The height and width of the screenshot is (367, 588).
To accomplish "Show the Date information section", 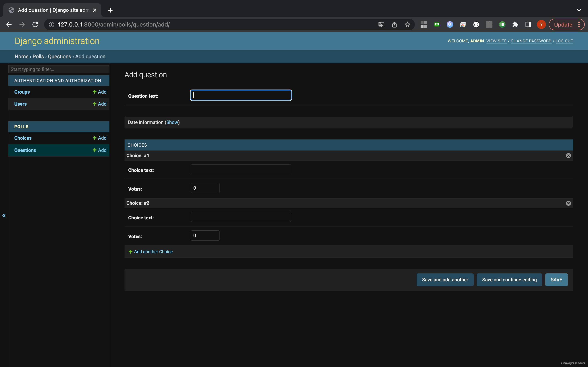I will [x=172, y=122].
